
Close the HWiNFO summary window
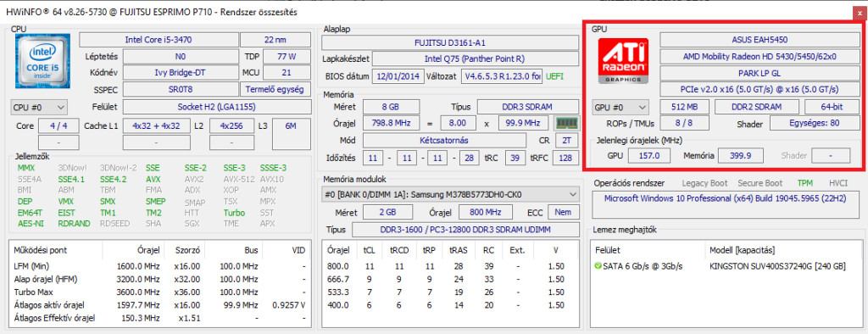point(860,12)
